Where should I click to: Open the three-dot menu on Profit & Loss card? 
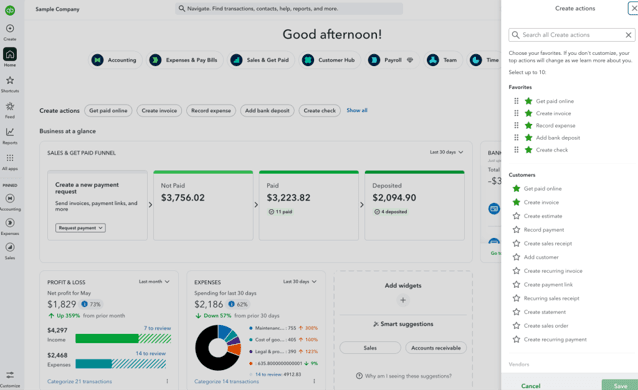click(x=167, y=381)
